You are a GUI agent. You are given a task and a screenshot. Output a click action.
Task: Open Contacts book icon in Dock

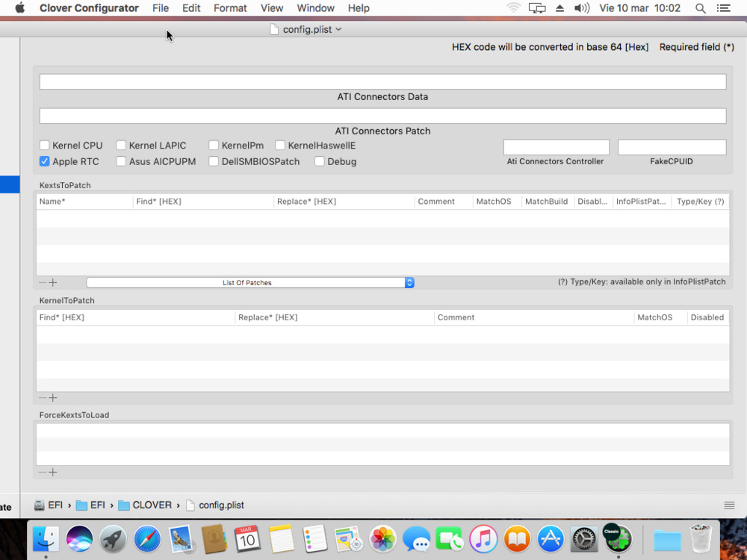214,539
